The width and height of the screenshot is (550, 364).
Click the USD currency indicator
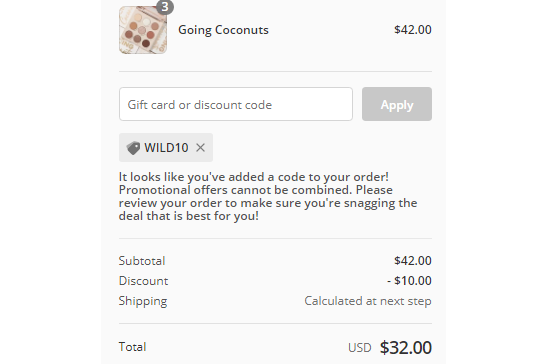(x=360, y=348)
